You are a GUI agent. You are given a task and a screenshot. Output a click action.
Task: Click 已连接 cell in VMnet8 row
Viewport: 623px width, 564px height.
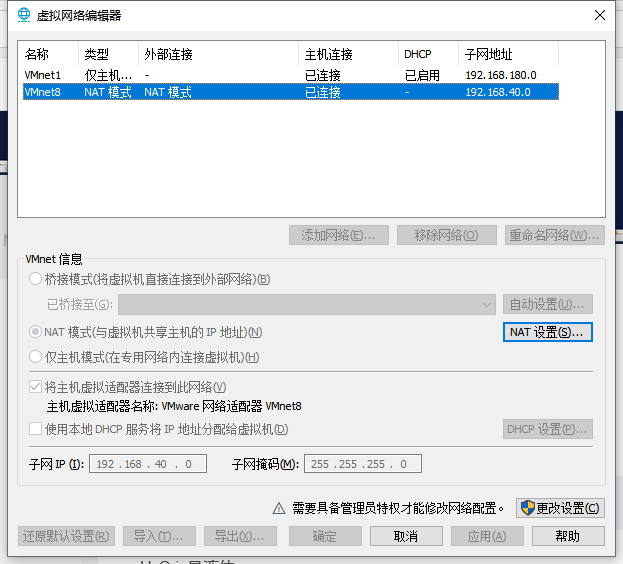coord(323,92)
